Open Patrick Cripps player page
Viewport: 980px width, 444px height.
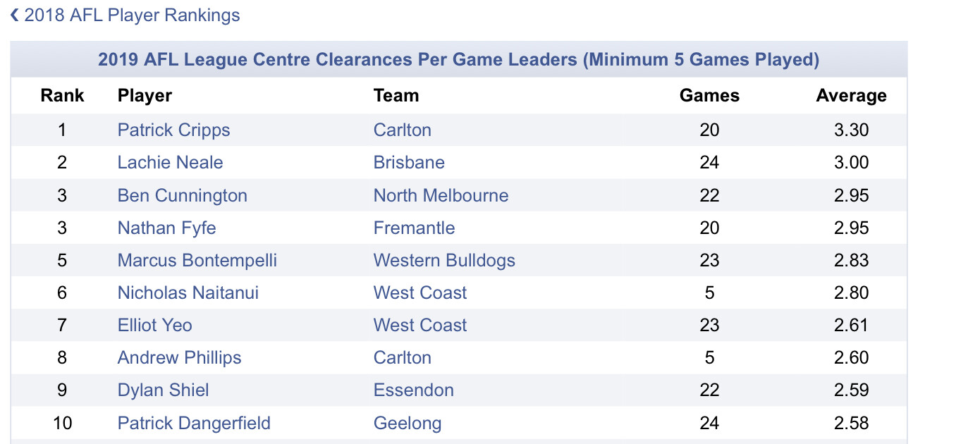coord(173,130)
